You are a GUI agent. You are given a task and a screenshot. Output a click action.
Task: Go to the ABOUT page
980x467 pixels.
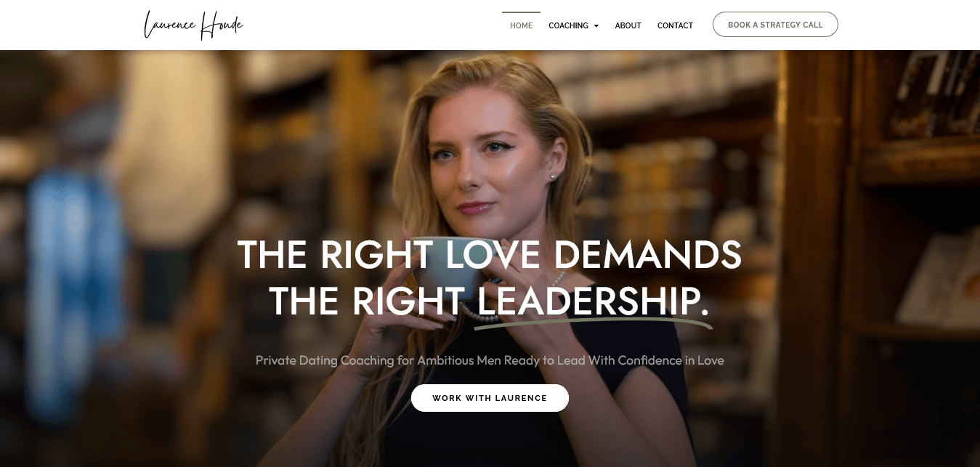point(628,25)
